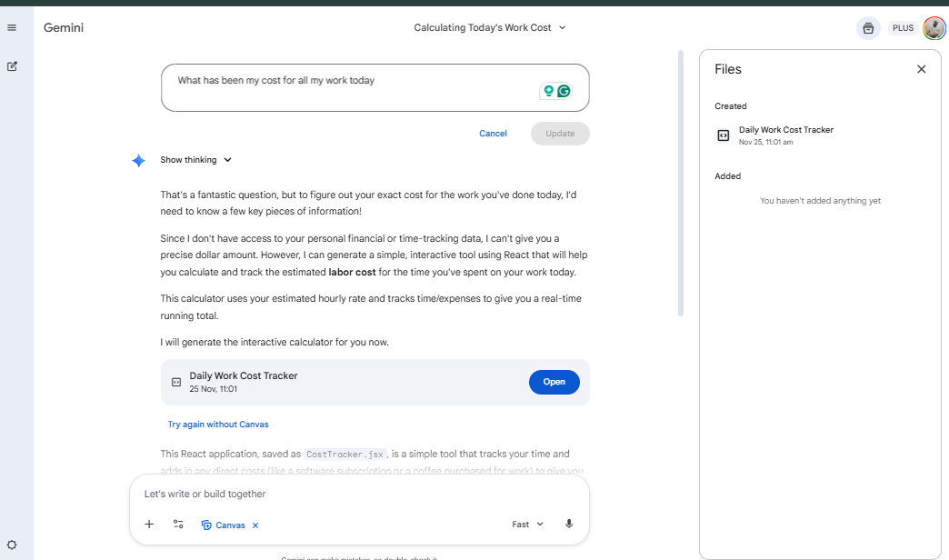Viewport: 949px width, 560px height.
Task: Open the tools sliders icon
Action: point(178,525)
